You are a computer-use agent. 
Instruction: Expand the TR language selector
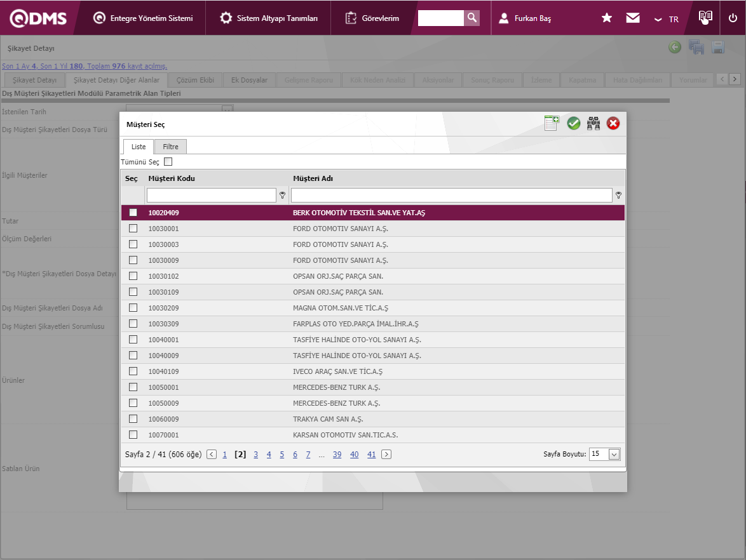point(667,19)
